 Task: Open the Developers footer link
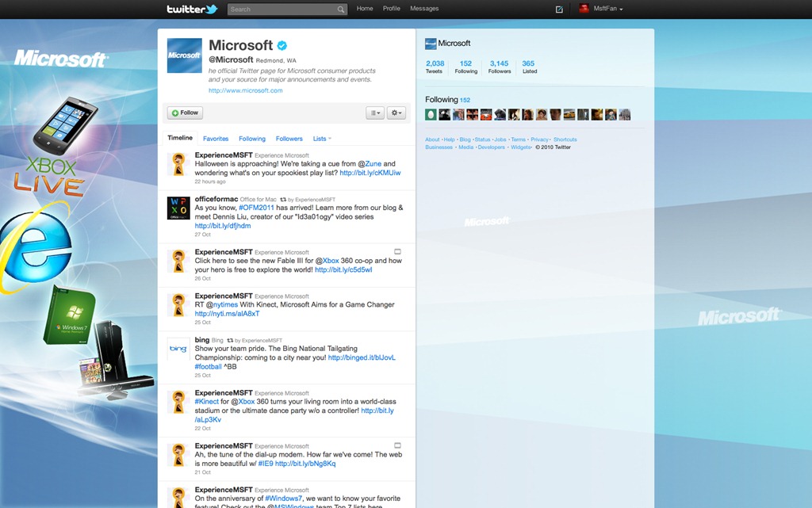[491, 147]
